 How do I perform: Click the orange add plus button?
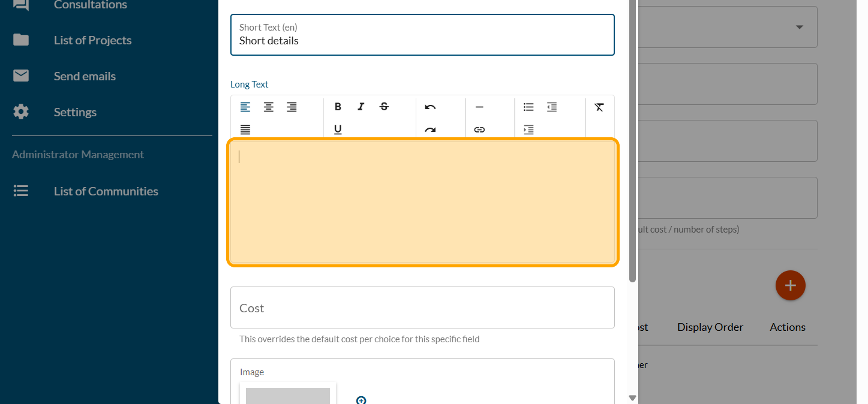tap(790, 285)
